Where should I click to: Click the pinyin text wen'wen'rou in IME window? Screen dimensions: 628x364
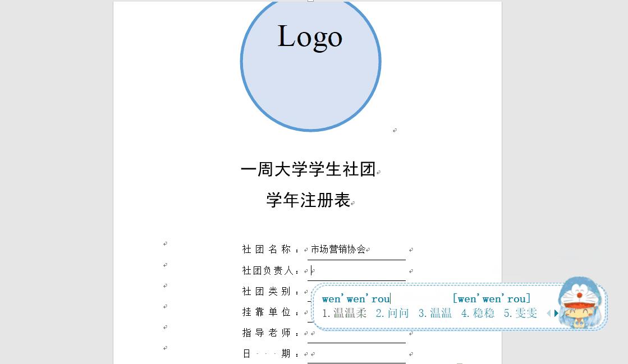[x=356, y=298]
